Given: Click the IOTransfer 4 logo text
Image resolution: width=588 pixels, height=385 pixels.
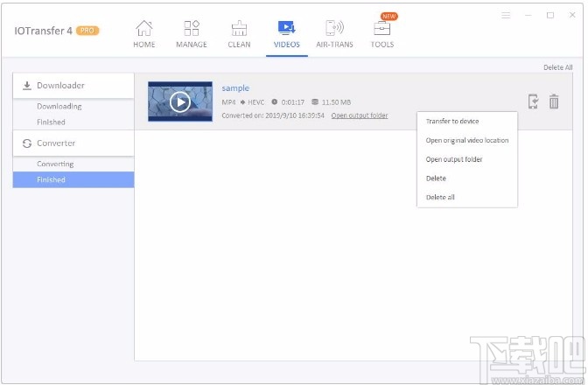Looking at the screenshot, I should pos(43,31).
